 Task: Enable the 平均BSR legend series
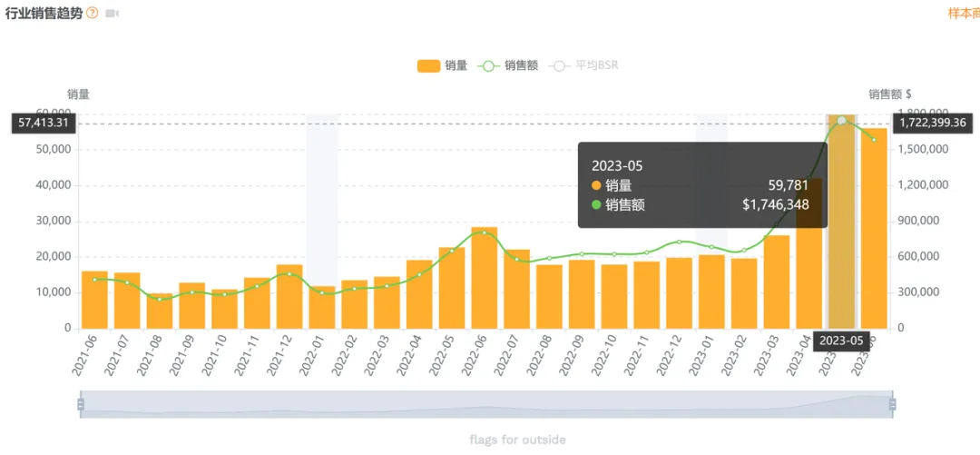coord(583,65)
